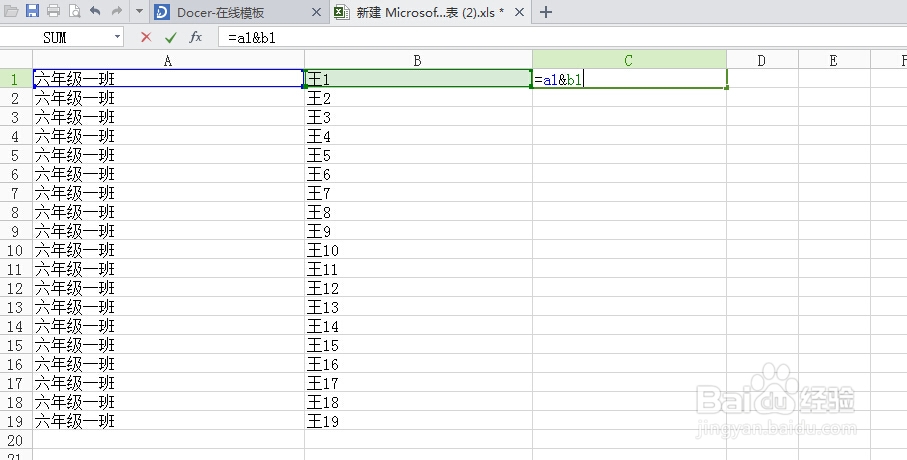Select column B header
Screen dimensions: 907x460
[x=418, y=60]
